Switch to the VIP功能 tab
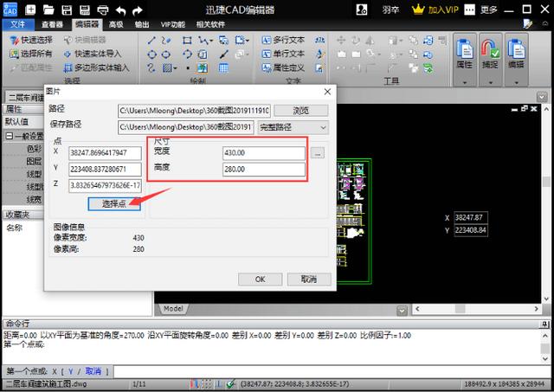The image size is (554, 392). (173, 24)
